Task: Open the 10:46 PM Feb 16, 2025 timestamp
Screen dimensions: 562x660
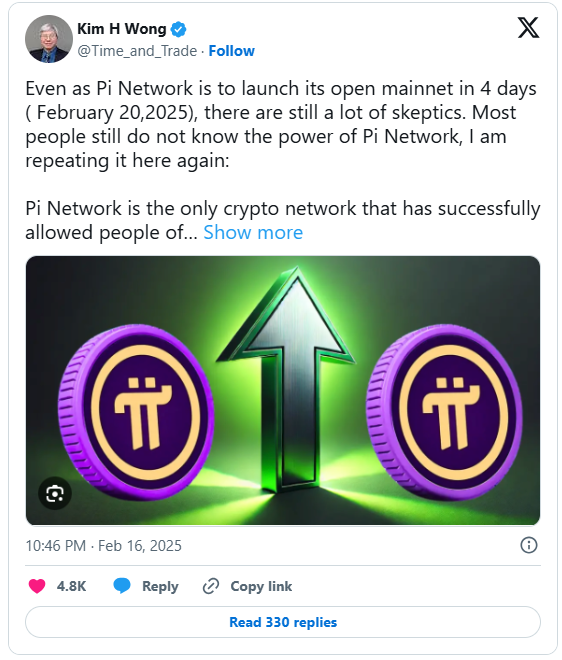Action: 104,546
